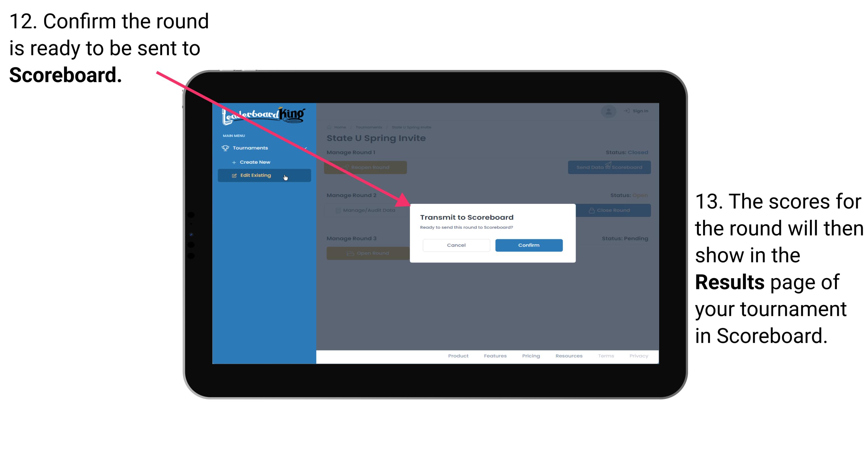Screen dimensions: 868x467
Task: Click the Confirm button in dialog
Action: (x=527, y=245)
